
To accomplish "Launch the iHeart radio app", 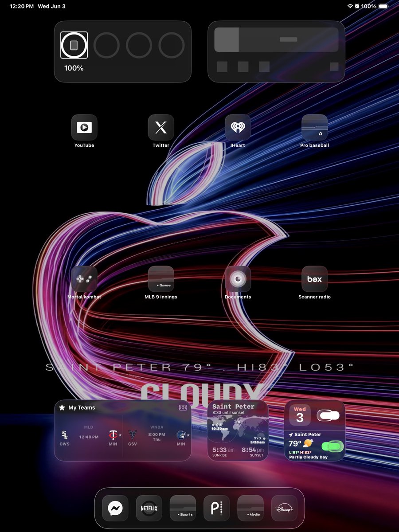I will [x=238, y=128].
